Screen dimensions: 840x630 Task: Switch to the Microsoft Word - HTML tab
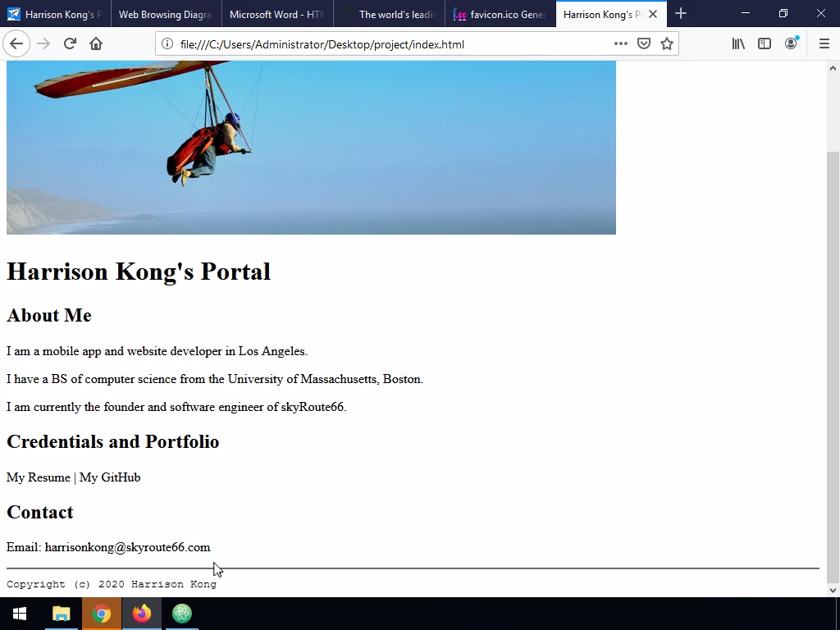[277, 15]
